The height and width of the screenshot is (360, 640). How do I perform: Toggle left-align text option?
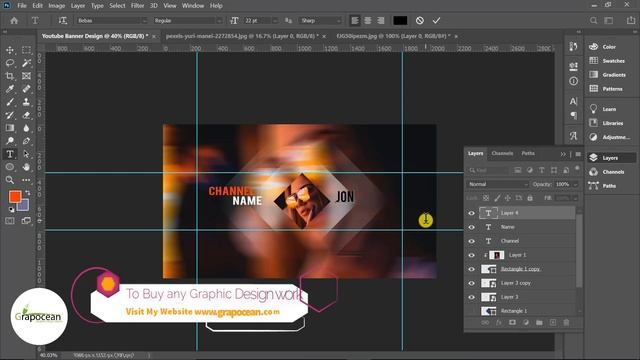click(x=355, y=20)
